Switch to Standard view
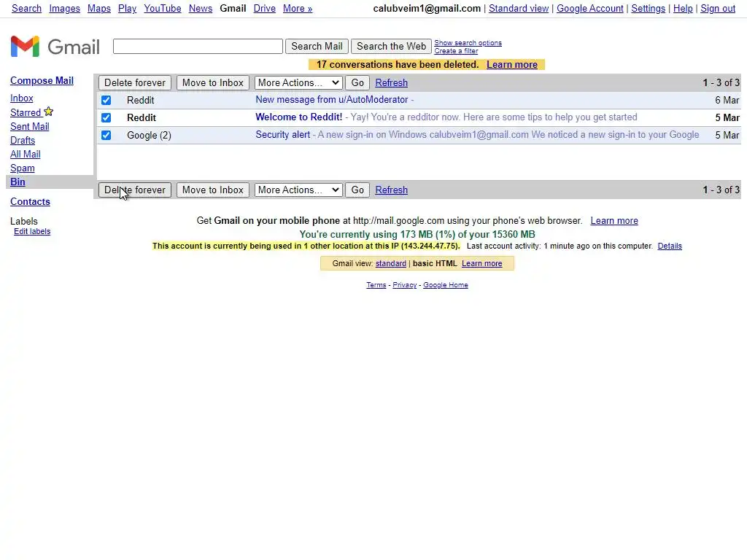The image size is (747, 560). [519, 9]
